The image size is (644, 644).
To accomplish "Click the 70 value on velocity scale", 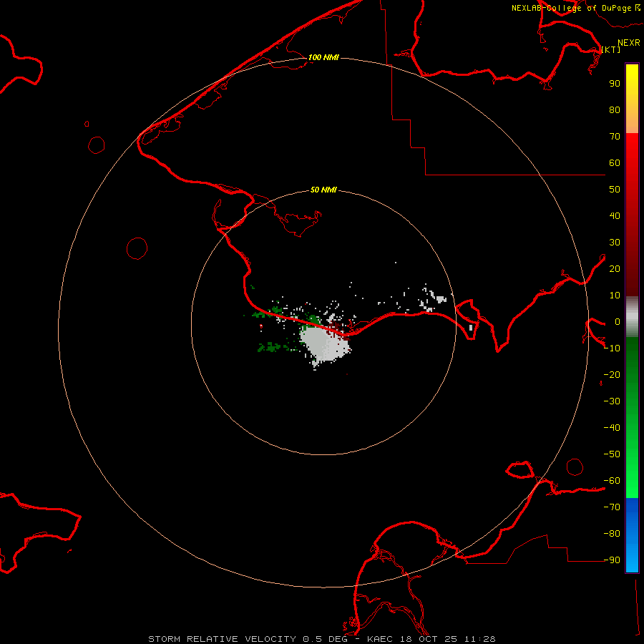I will pos(615,137).
